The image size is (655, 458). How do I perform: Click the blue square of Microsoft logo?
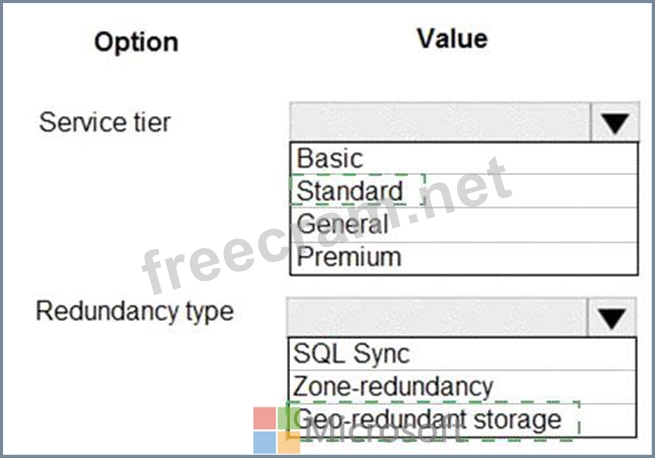point(265,441)
